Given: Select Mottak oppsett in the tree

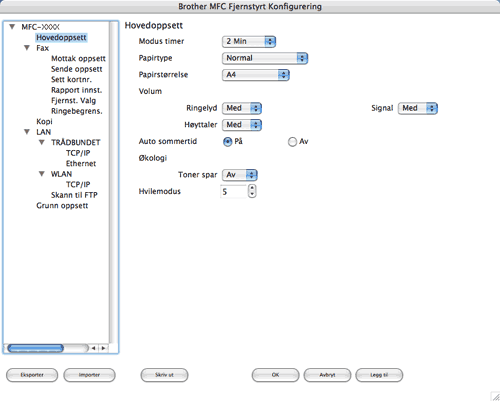Looking at the screenshot, I should 78,58.
